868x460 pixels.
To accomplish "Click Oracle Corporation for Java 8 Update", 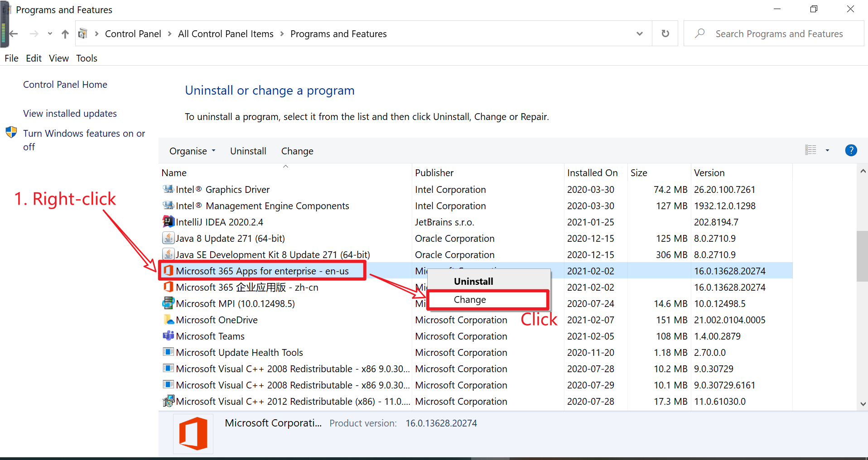I will tap(454, 239).
